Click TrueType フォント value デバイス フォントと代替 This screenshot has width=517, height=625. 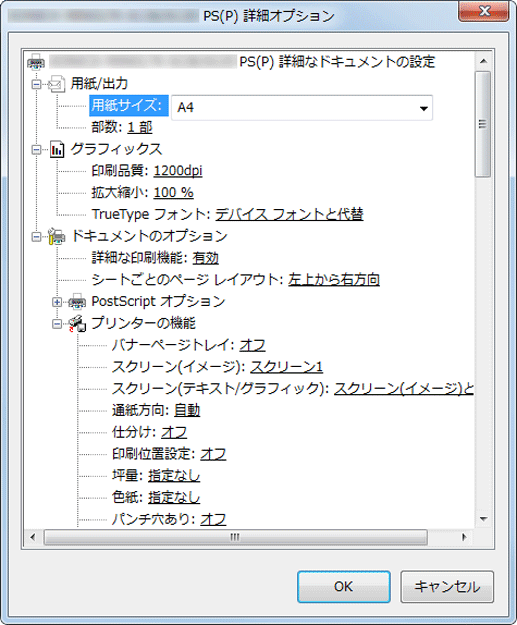pos(289,214)
